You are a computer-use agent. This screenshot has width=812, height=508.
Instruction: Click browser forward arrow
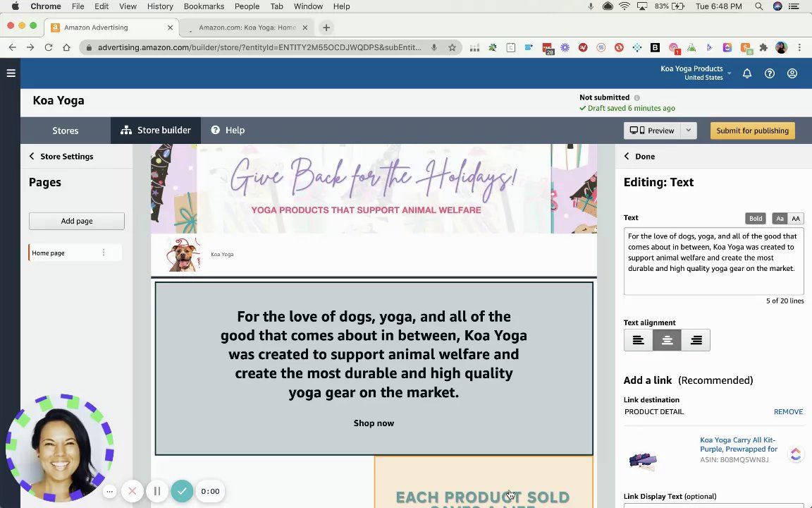coord(30,47)
